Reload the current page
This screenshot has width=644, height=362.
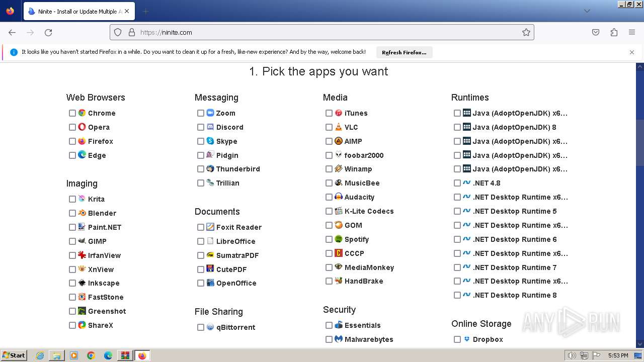pos(48,32)
